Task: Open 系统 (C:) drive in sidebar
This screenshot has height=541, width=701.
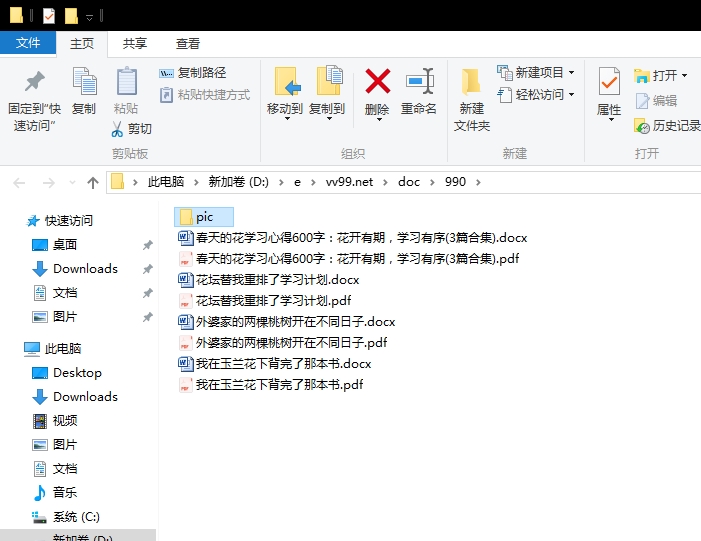Action: pos(66,517)
